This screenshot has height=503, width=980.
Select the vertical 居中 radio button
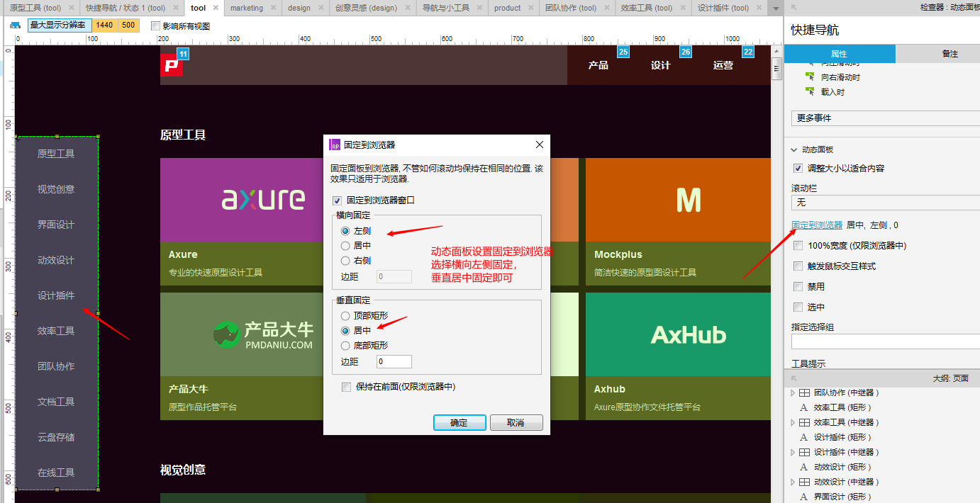(345, 331)
